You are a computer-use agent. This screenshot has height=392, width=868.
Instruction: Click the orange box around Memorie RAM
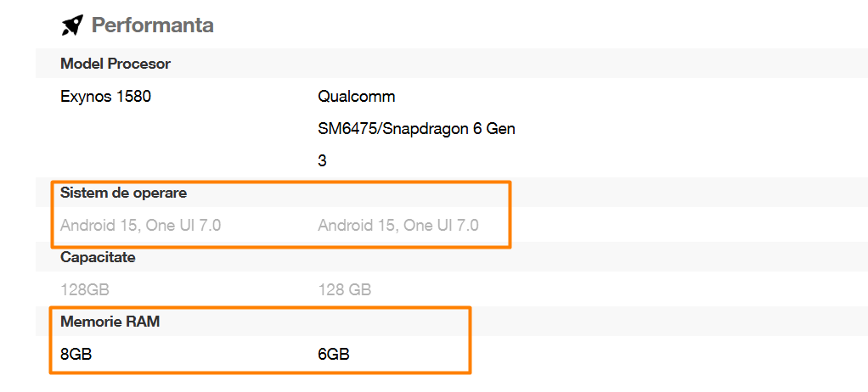pos(260,340)
